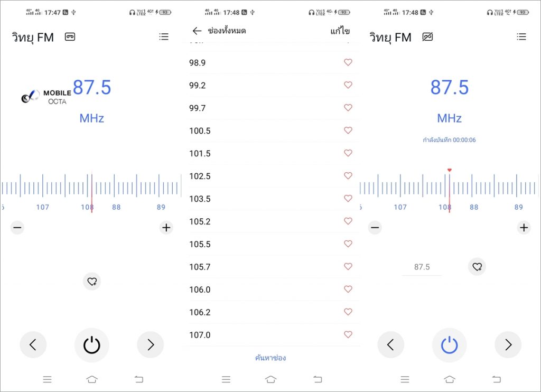Screen dimensions: 541x392
Task: Tap the record cassette icon beside วิทยุ FM
Action: (70, 37)
